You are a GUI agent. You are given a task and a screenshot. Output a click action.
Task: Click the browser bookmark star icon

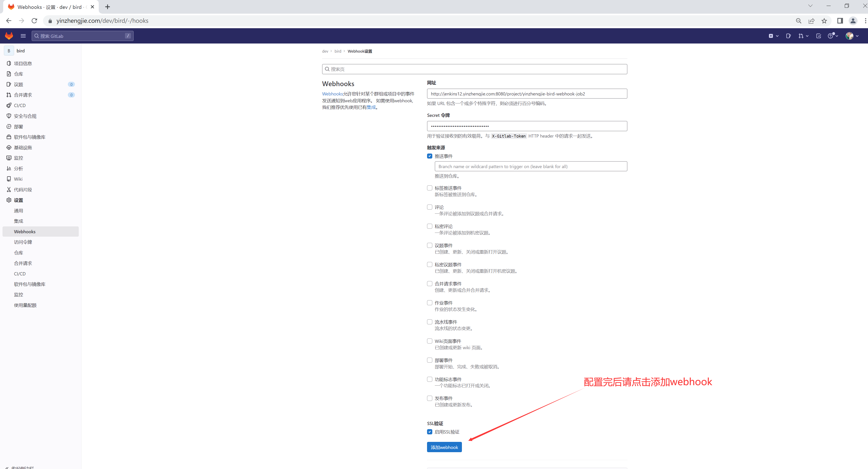coord(824,21)
